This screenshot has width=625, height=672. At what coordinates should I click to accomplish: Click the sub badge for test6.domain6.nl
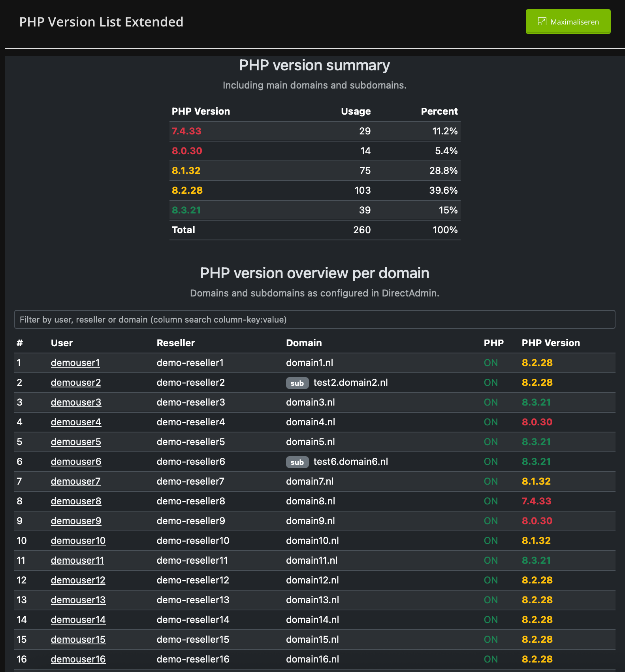point(297,462)
